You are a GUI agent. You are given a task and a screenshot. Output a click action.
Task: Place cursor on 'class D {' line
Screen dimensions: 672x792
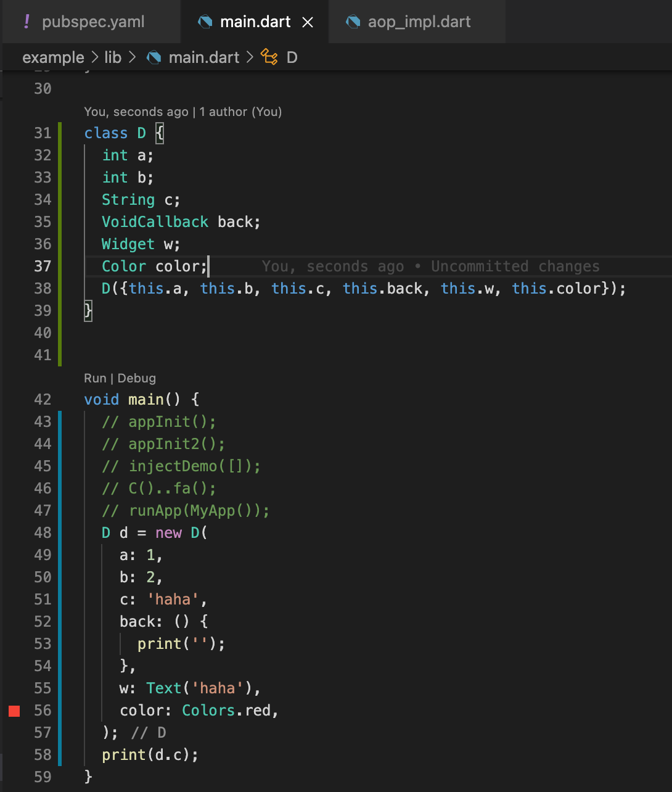(x=124, y=133)
